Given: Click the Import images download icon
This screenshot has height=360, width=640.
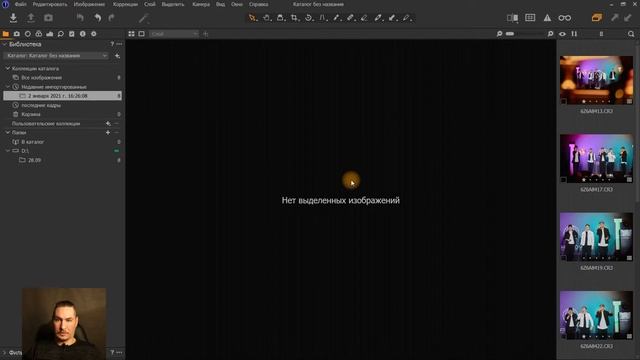Looking at the screenshot, I should (13, 18).
